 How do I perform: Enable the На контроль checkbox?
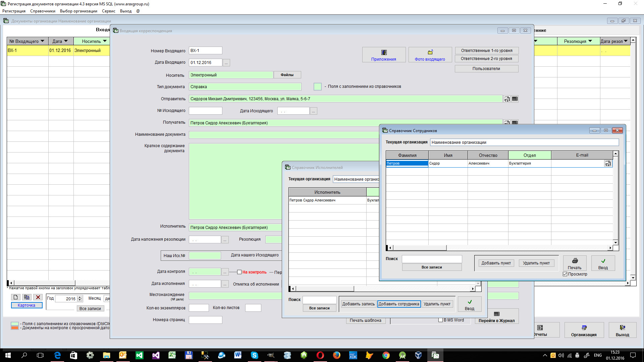(239, 272)
